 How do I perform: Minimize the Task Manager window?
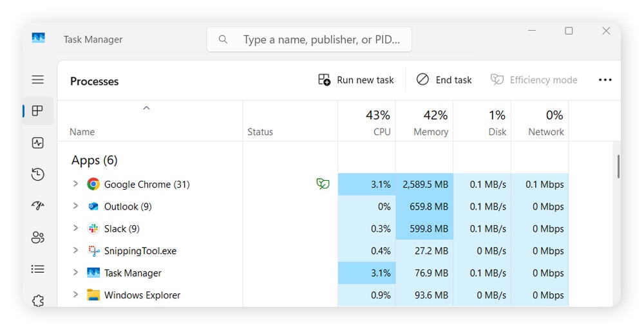click(x=532, y=31)
